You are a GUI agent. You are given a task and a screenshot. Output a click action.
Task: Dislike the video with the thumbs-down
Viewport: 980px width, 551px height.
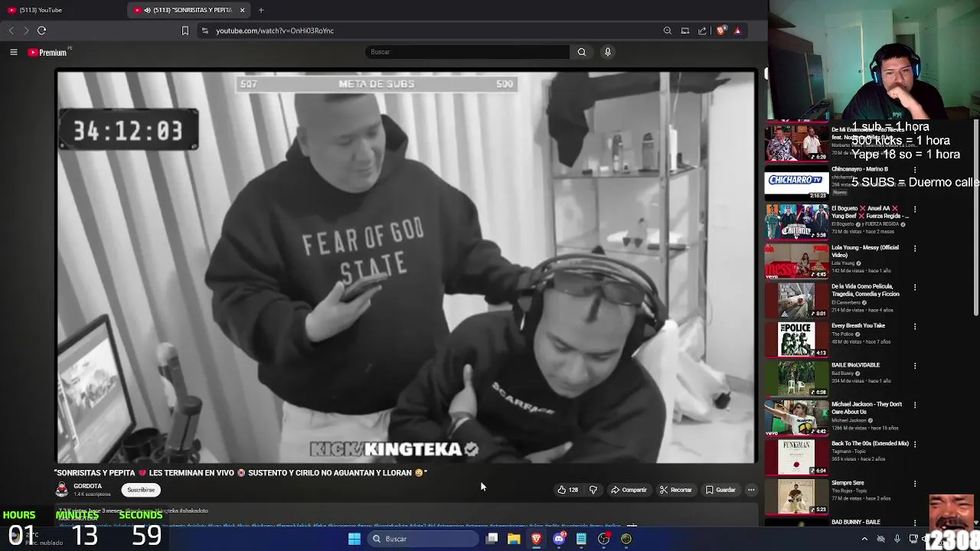click(593, 490)
